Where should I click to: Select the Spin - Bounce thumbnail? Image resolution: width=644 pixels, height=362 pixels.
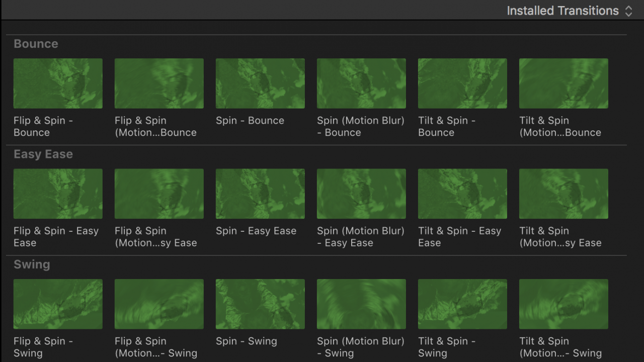pos(260,83)
